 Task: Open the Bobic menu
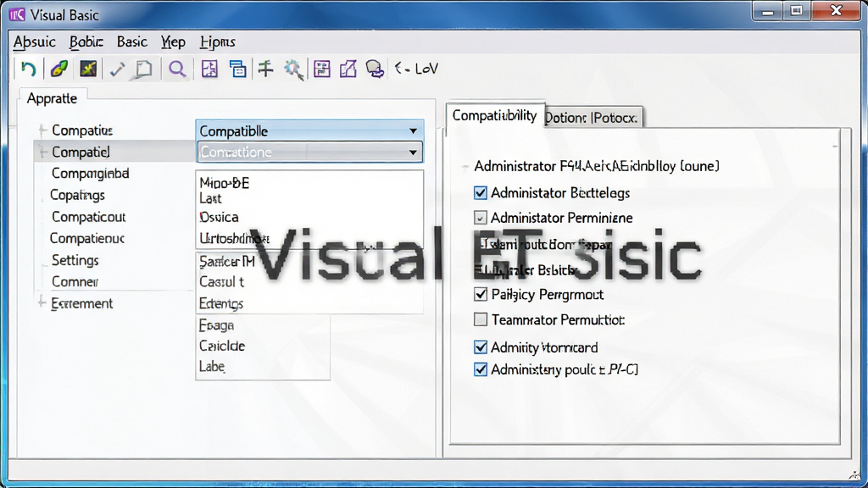(x=86, y=42)
